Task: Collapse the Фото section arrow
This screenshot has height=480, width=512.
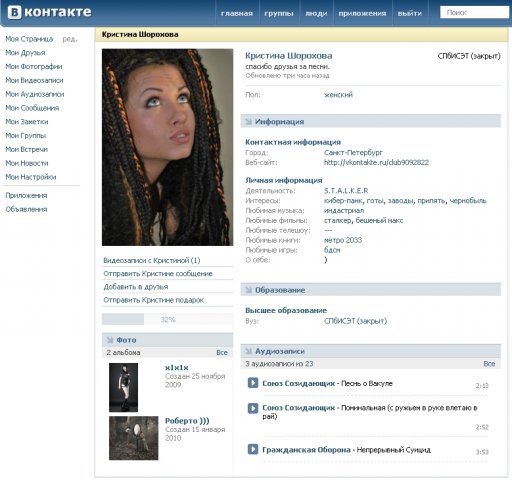Action: click(110, 340)
